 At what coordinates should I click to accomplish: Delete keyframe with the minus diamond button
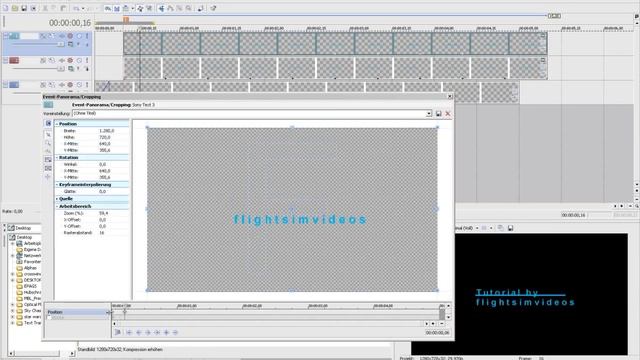pos(176,333)
